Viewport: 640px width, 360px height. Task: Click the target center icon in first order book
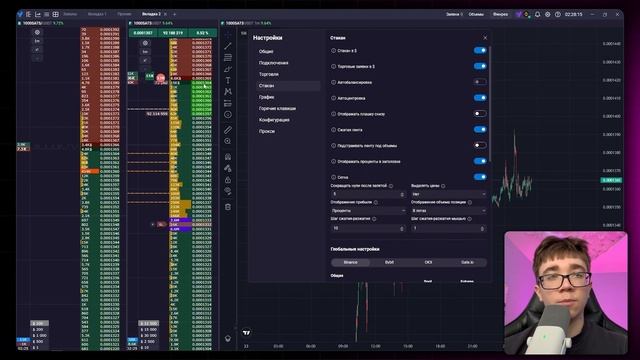coord(37,32)
